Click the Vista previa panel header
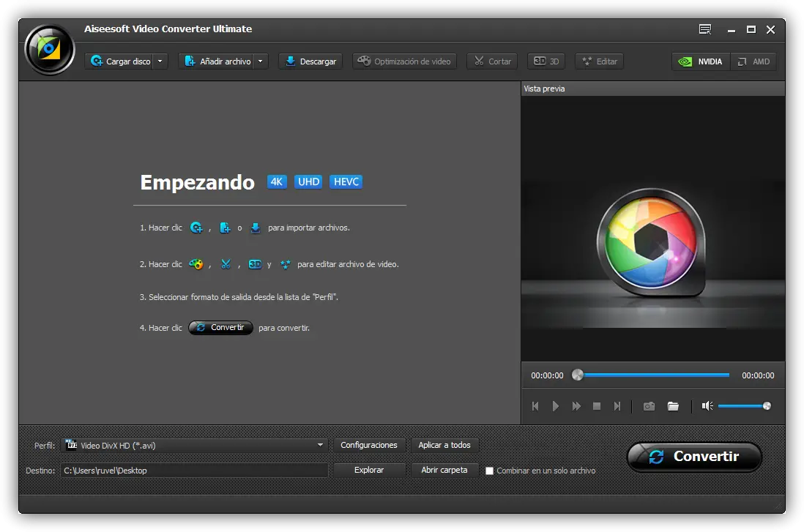This screenshot has height=532, width=804. tap(652, 89)
